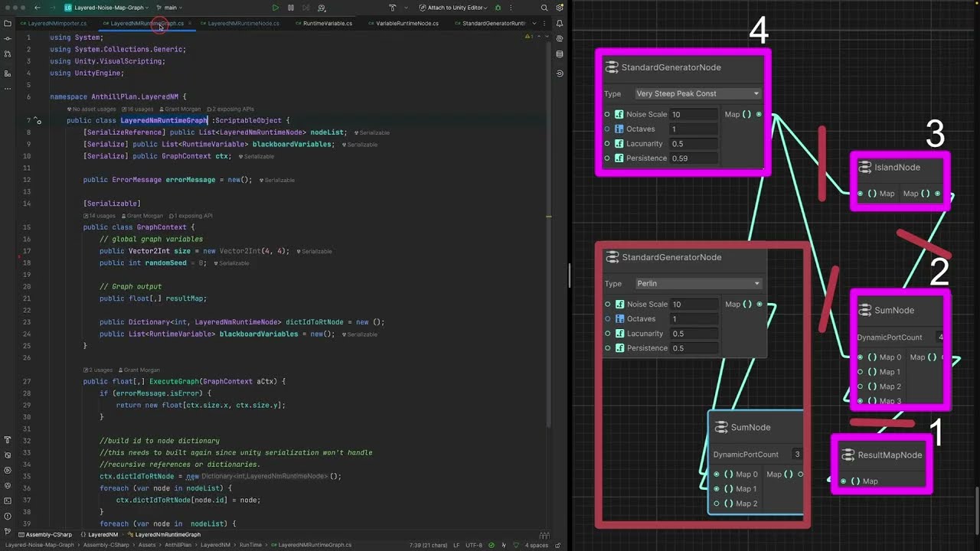The image size is (980, 551).
Task: Toggle the ResultMapNode Map input port
Action: pyautogui.click(x=844, y=481)
